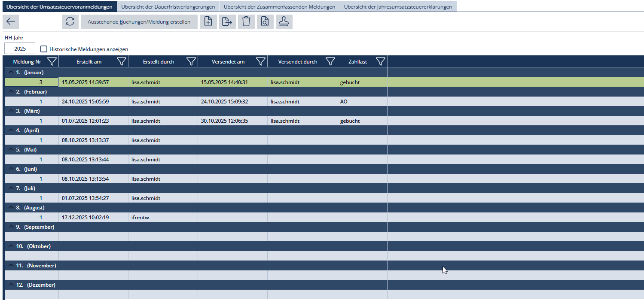Click the trash delete icon
The image size is (644, 300).
point(246,22)
